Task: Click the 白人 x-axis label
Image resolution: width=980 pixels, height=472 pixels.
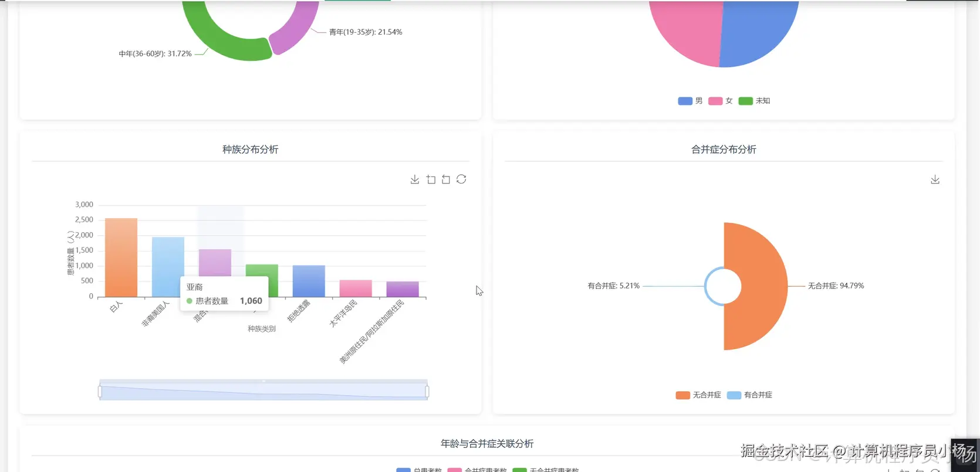Action: pos(116,307)
